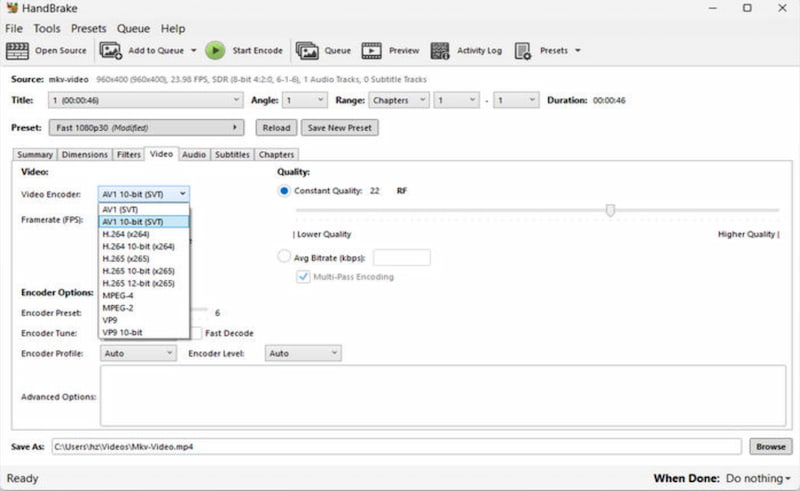The height and width of the screenshot is (491, 800).
Task: Open the Queue toolbar icon
Action: [x=307, y=51]
